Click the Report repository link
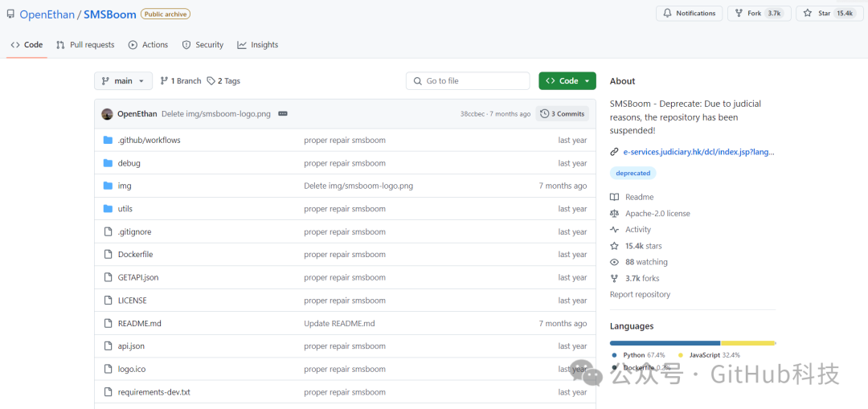The image size is (868, 409). 640,294
